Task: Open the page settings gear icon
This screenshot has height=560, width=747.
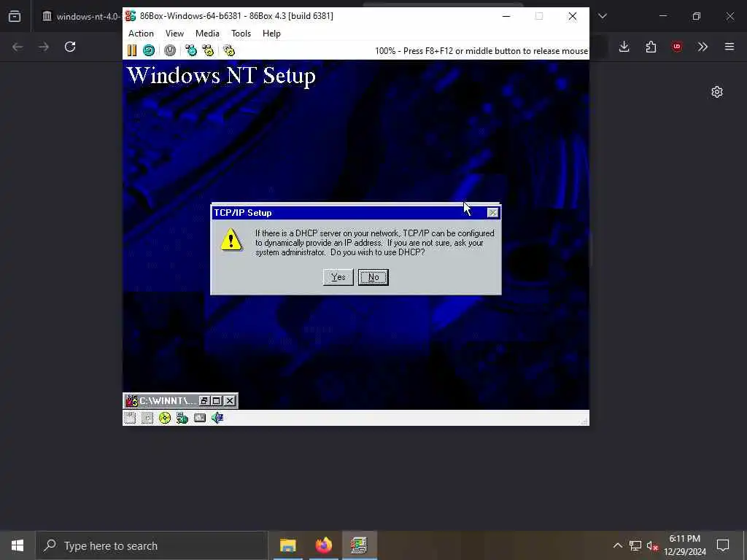Action: coord(717,92)
